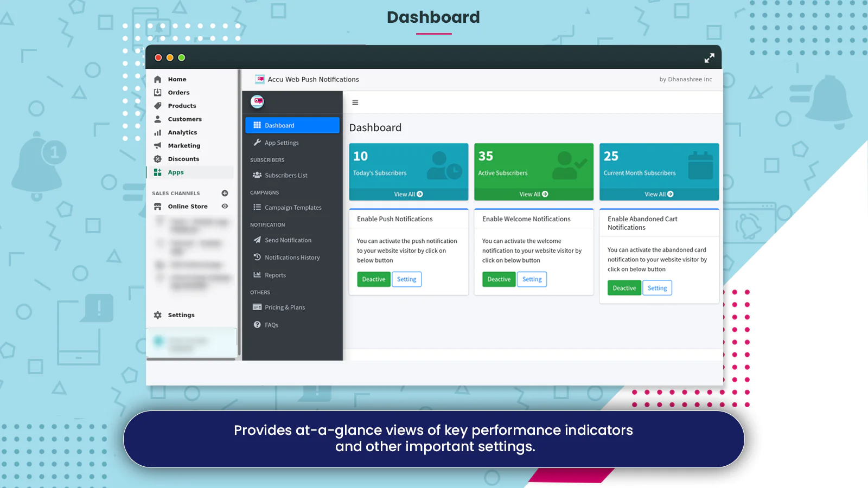The width and height of the screenshot is (868, 488).
Task: View all Today's Subscribers
Action: pos(409,194)
